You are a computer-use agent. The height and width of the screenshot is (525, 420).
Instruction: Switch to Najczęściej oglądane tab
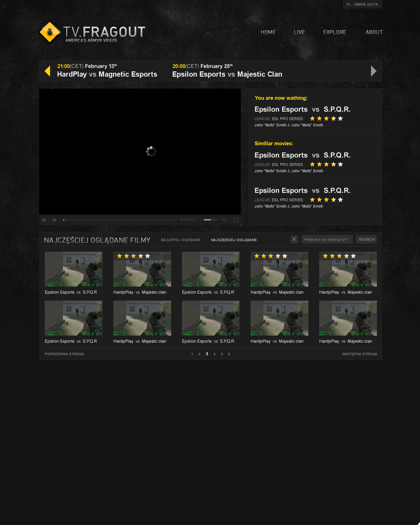pyautogui.click(x=234, y=240)
